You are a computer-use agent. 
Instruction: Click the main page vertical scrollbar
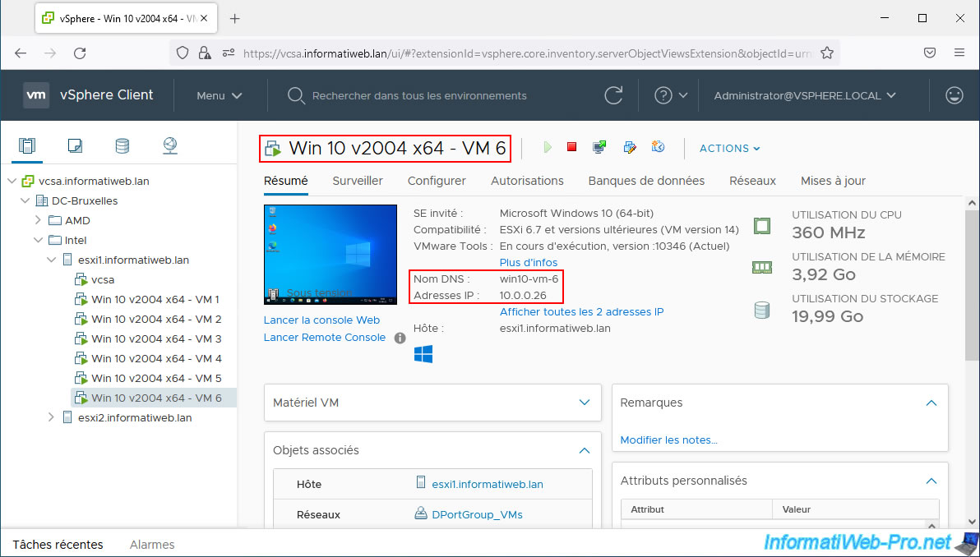point(973,284)
